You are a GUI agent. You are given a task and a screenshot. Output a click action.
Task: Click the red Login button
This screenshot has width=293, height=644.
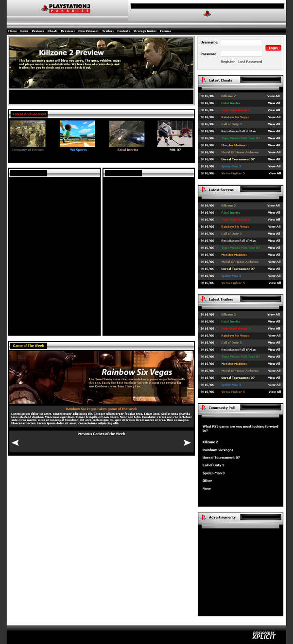pos(273,48)
